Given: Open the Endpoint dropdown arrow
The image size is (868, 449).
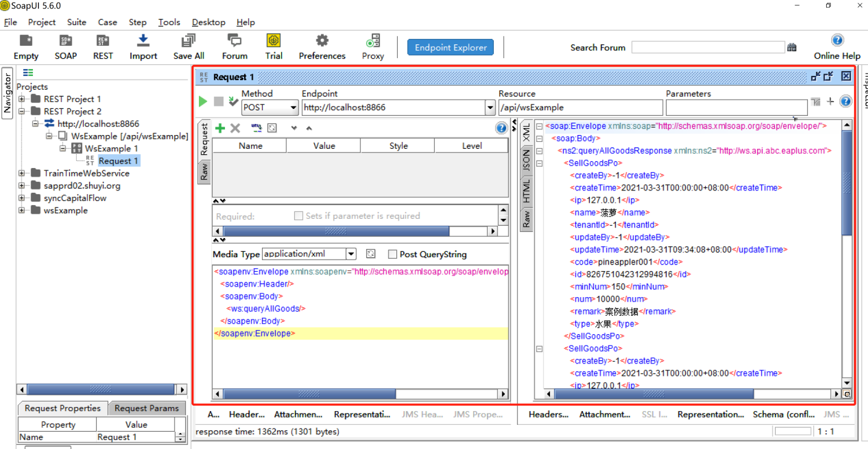Looking at the screenshot, I should 490,107.
